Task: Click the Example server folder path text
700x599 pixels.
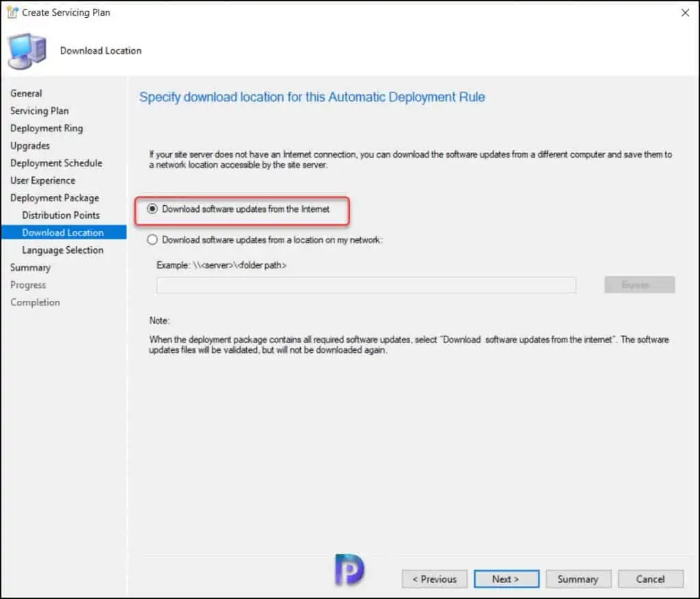Action: tap(221, 265)
